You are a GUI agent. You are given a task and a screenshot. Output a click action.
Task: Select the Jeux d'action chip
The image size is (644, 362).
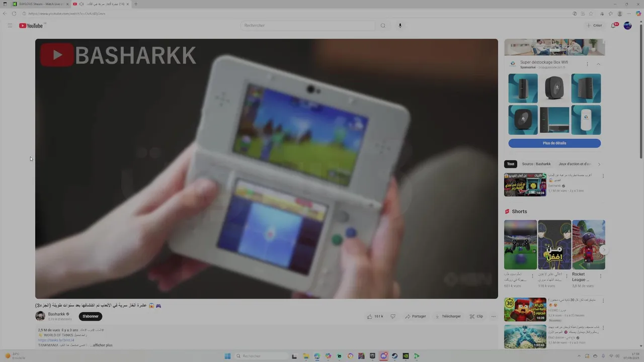[x=575, y=164]
